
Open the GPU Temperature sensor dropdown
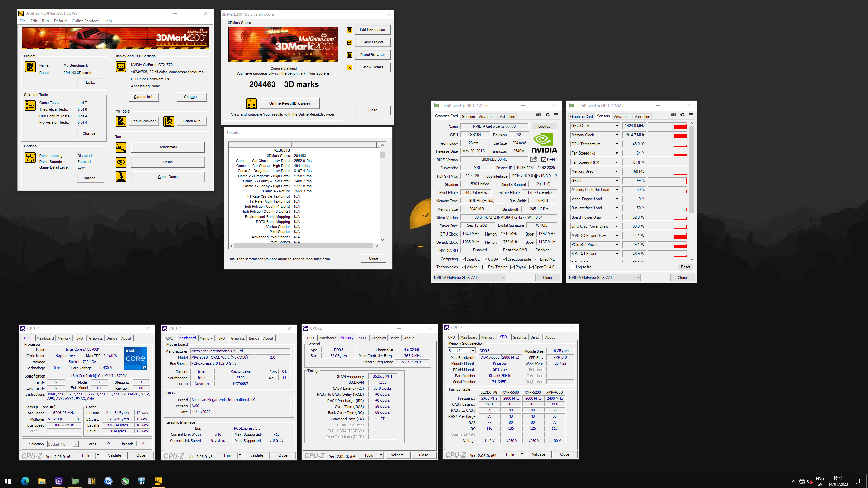tap(617, 144)
